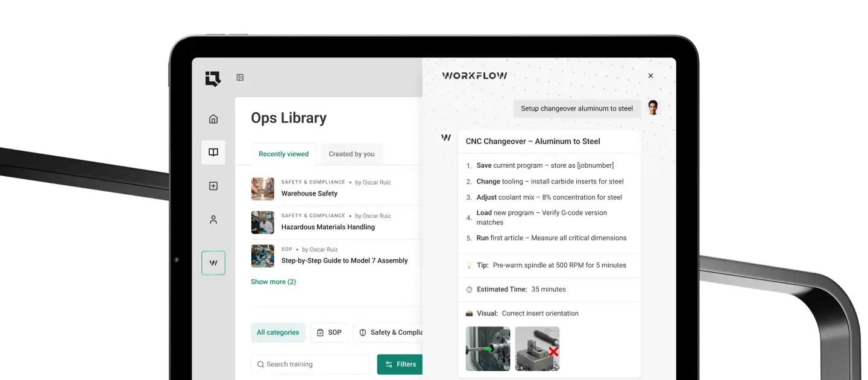Viewport: 868px width, 380px height.
Task: Enable the All categories filter chip
Action: [278, 332]
